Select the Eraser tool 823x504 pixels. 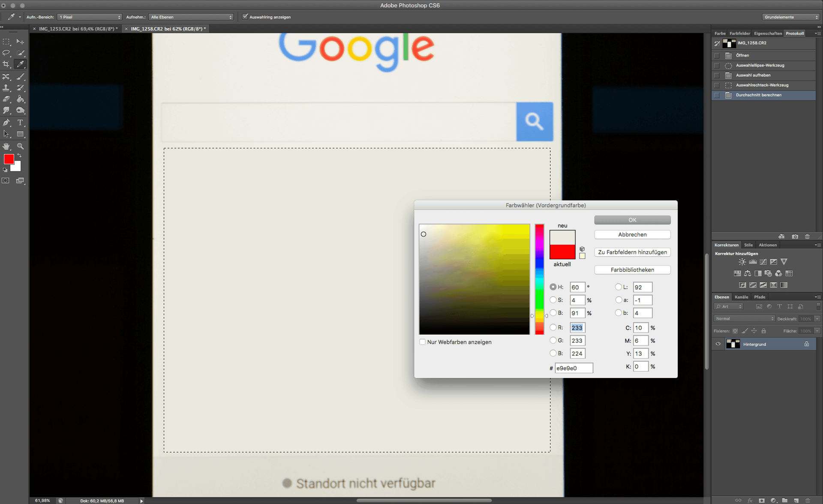tap(6, 99)
